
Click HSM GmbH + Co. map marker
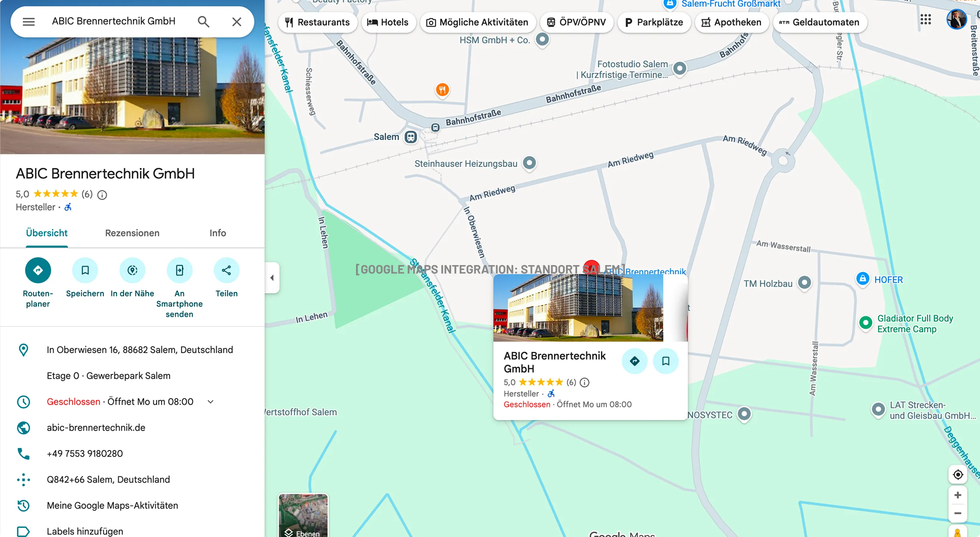click(x=542, y=40)
